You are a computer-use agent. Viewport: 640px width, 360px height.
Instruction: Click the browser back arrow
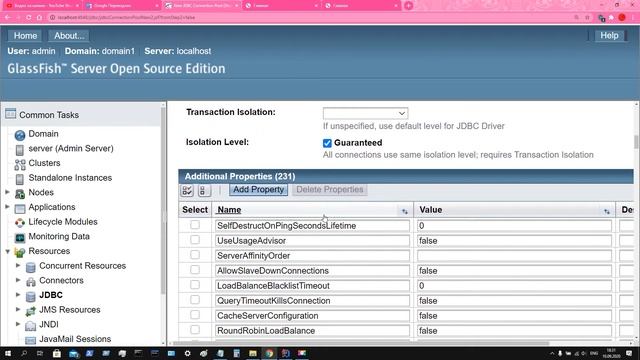[8, 18]
